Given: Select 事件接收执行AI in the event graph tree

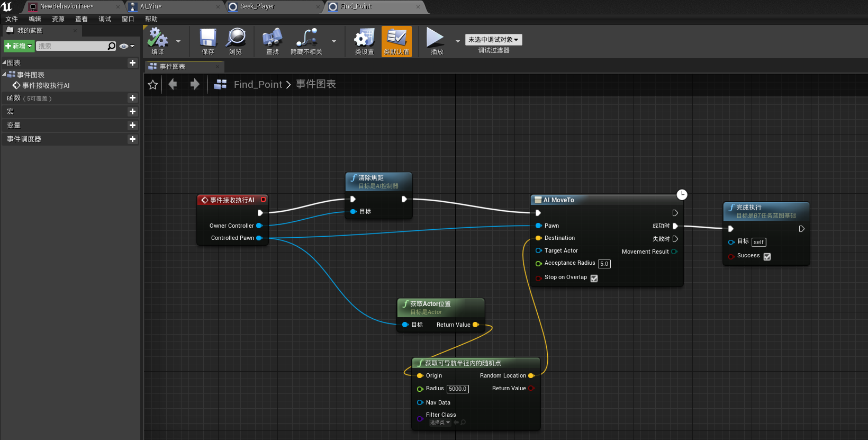Looking at the screenshot, I should click(x=46, y=86).
